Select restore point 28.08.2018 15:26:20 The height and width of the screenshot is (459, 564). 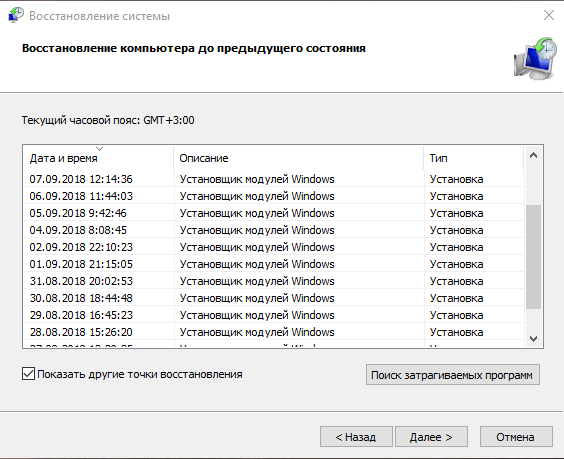[x=274, y=332]
